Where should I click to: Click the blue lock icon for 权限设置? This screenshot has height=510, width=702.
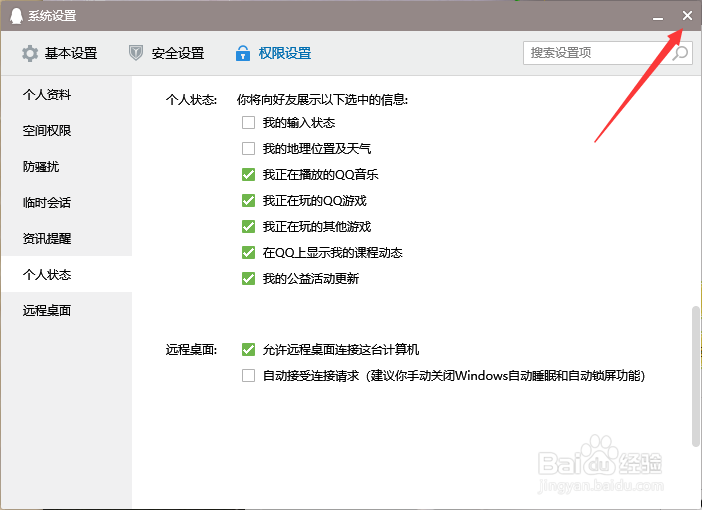tap(243, 53)
